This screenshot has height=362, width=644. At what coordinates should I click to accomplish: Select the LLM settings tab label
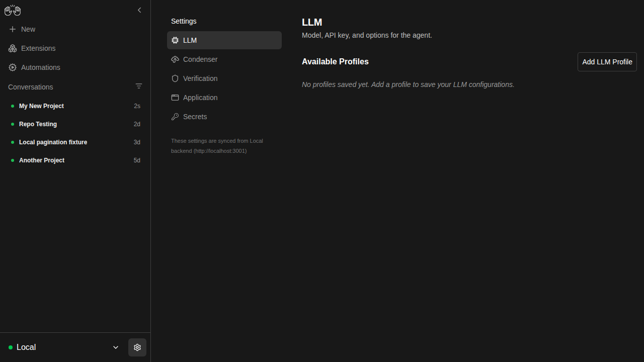190,40
